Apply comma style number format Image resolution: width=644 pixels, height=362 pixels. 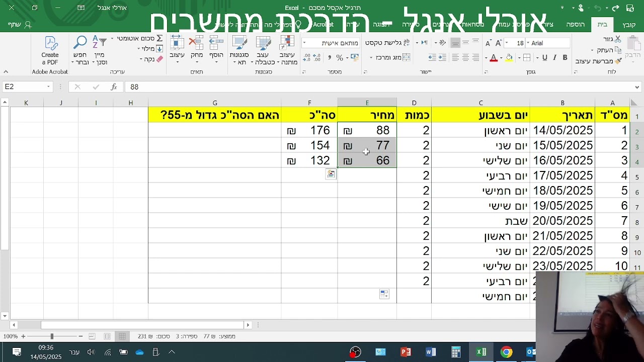[x=329, y=58]
